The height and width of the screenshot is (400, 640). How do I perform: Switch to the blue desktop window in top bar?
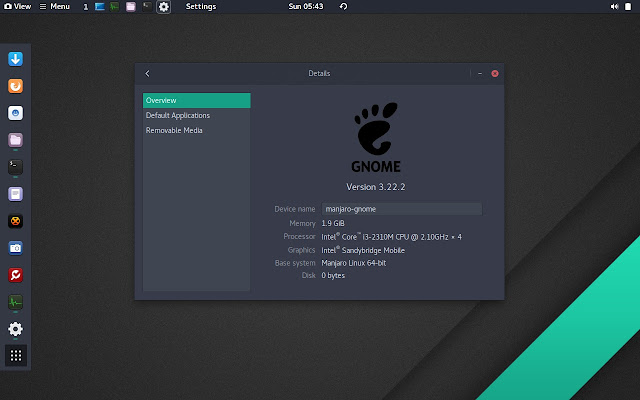point(100,7)
